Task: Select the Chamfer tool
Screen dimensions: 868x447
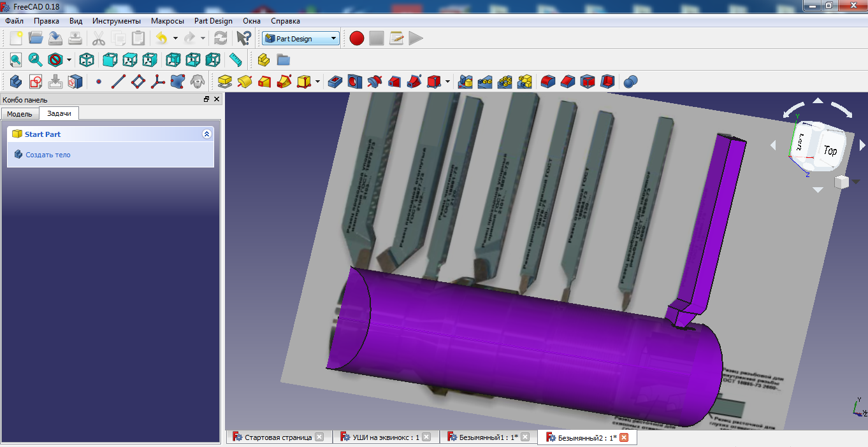Action: [567, 82]
